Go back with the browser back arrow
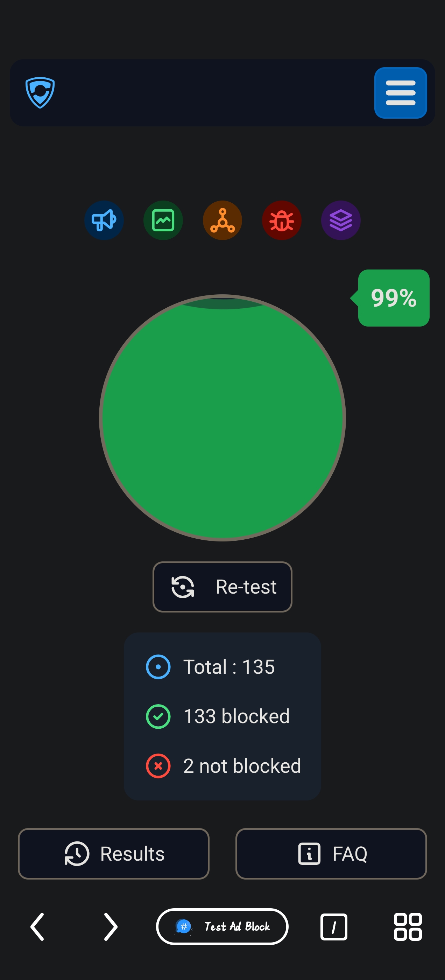445x980 pixels. 37,926
